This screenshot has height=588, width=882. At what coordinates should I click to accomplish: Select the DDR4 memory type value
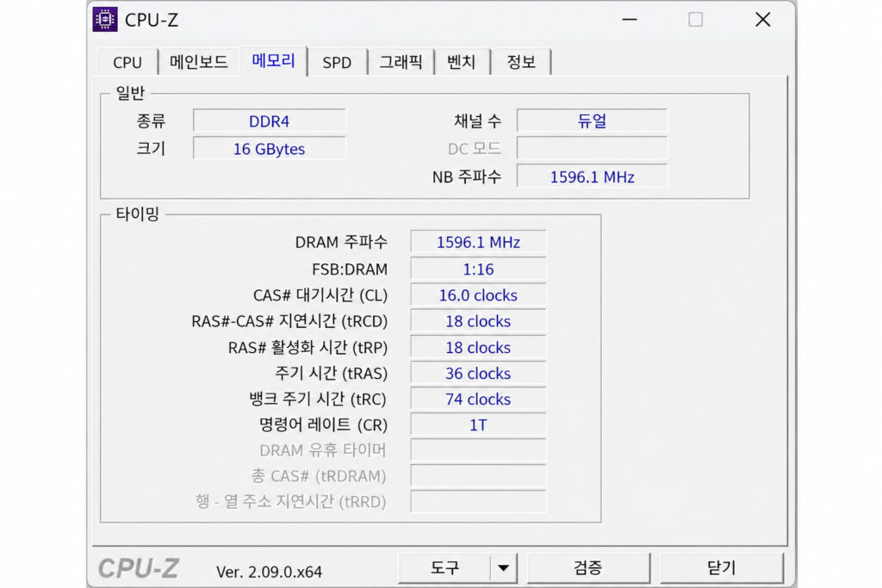[x=270, y=121]
